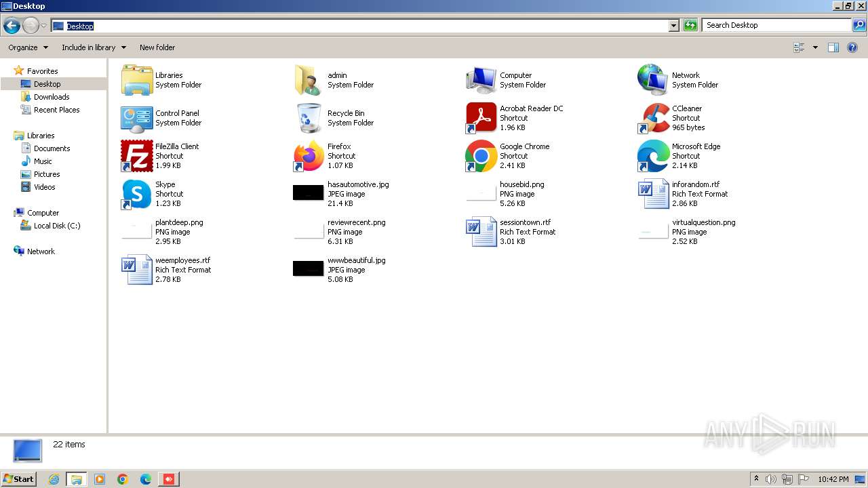Select the Acrobat Reader DC shortcut icon

click(481, 118)
